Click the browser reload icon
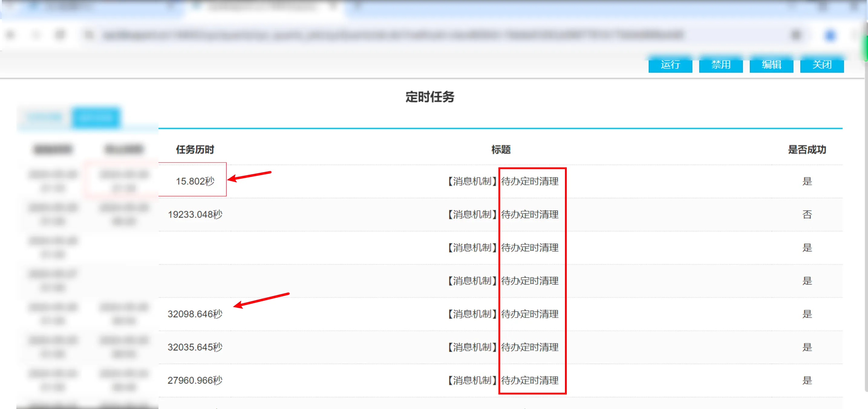The image size is (868, 409). pos(60,34)
